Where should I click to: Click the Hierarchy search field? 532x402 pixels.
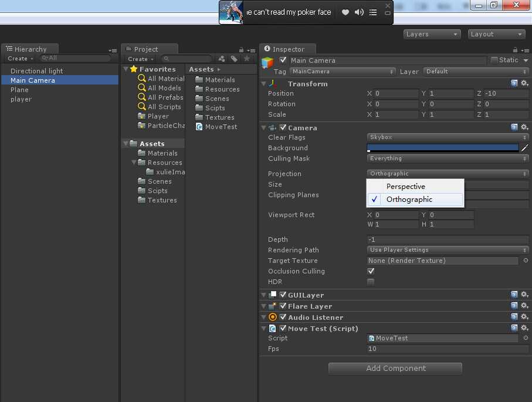tap(75, 58)
